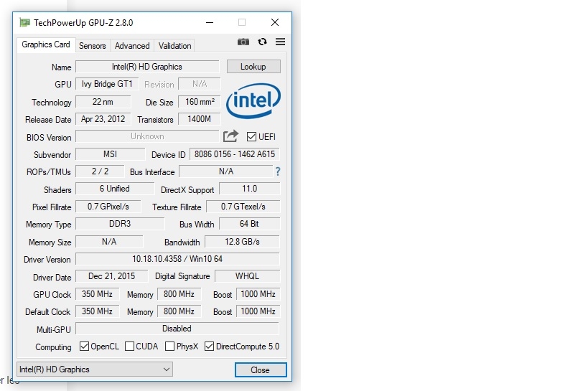Click the Device ID value field
Image resolution: width=588 pixels, height=391 pixels.
234,154
